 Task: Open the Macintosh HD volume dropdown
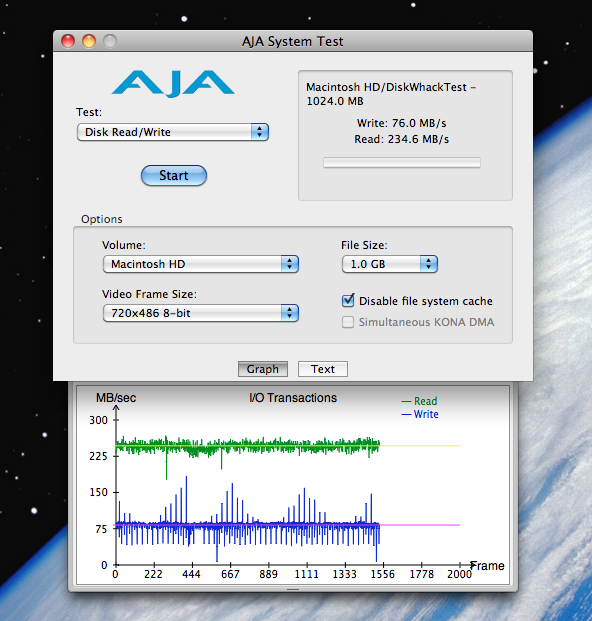coord(201,264)
